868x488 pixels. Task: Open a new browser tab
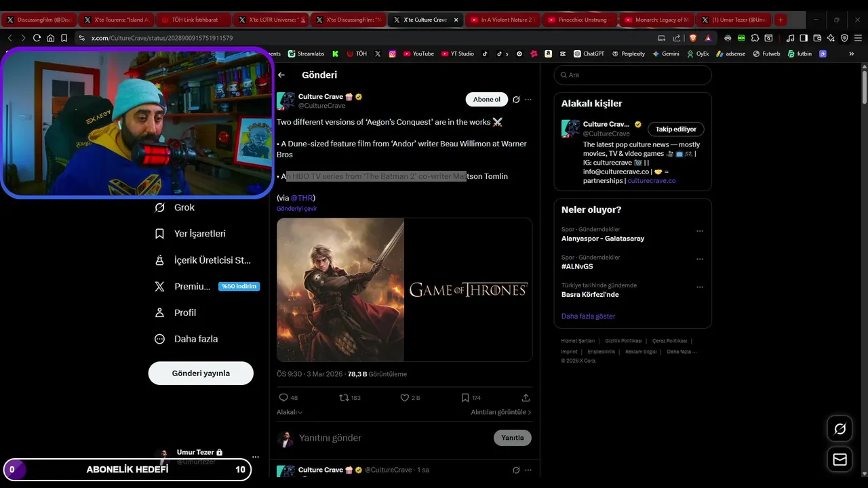[x=781, y=20]
